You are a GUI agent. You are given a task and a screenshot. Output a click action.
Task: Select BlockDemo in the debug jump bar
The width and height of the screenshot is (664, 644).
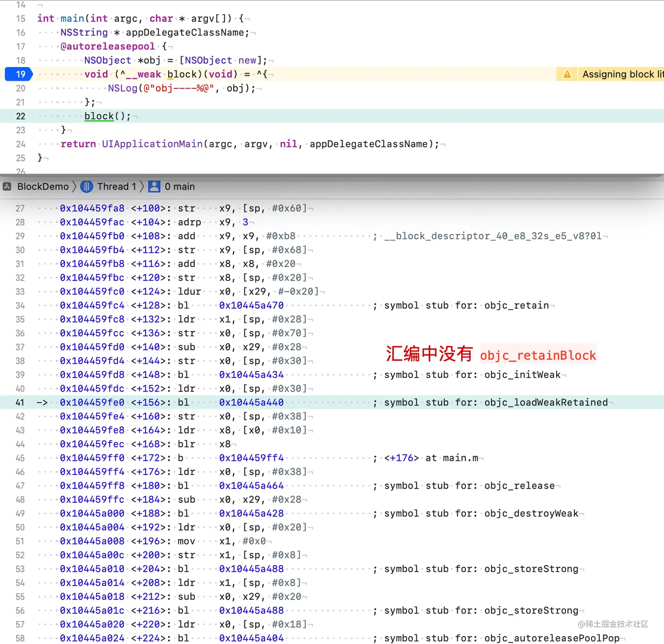43,187
